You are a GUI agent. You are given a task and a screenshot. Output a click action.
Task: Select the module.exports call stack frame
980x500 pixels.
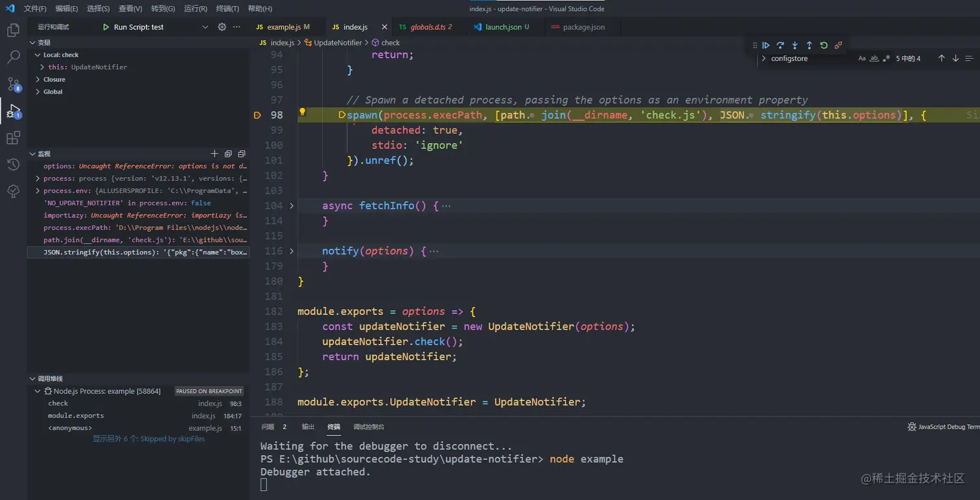138,416
